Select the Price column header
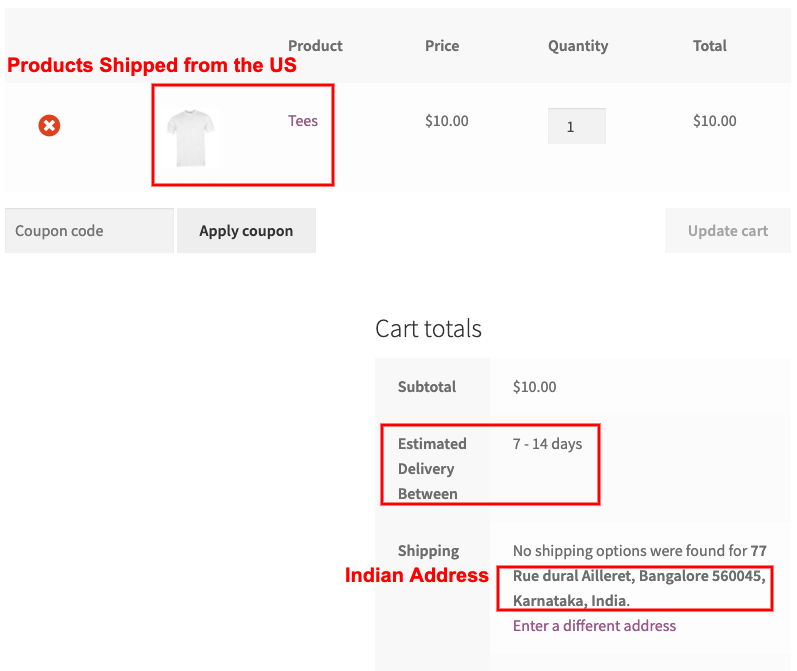797x671 pixels. [x=442, y=46]
